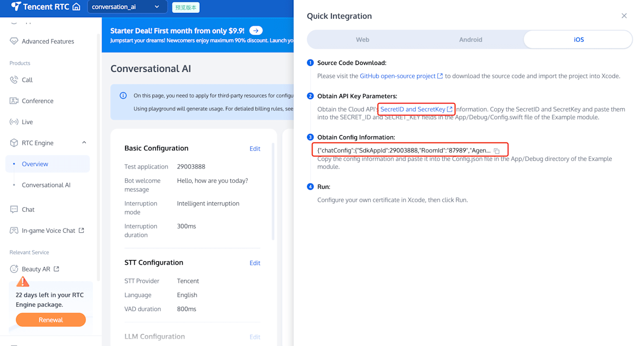This screenshot has width=644, height=346.
Task: Open the GitHub open-source project link
Action: coord(398,76)
